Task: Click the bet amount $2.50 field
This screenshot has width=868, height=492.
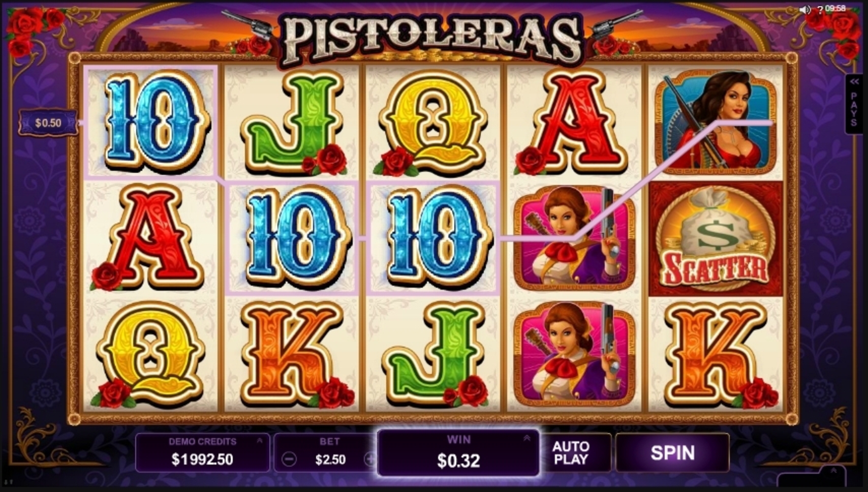Action: (330, 459)
